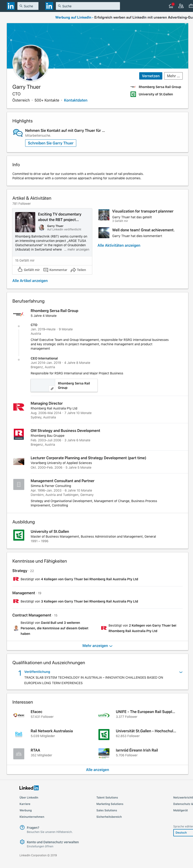The height and width of the screenshot is (868, 193).
Task: Expand the Veröffentlichung chevron
Action: pos(181,672)
